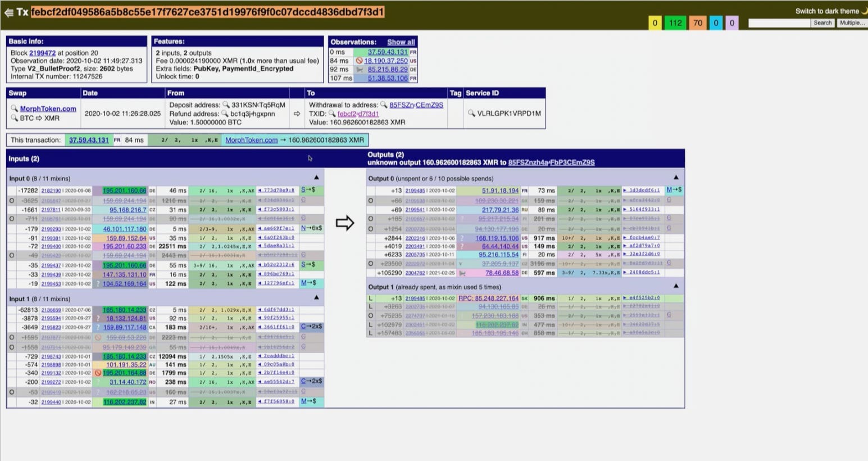Collapse the Output 0 section arrow
The height and width of the screenshot is (461, 868).
coord(676,178)
